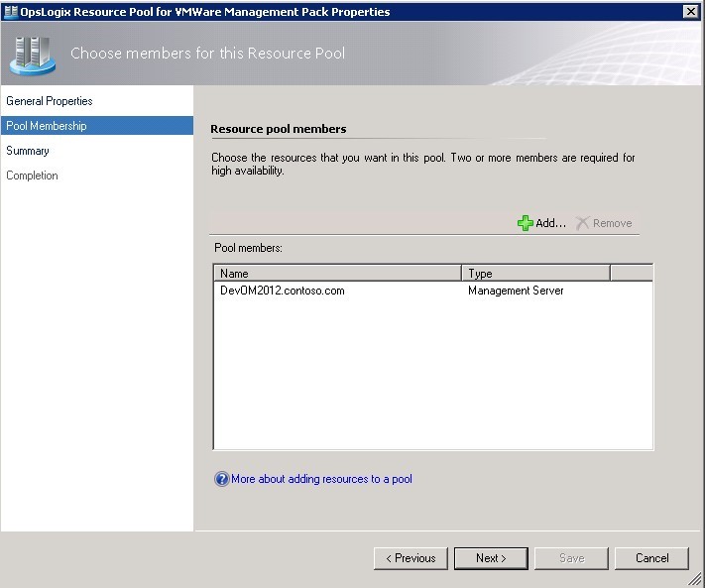This screenshot has height=588, width=705.
Task: Select the DevOM2012.contoso.com pool member
Action: click(x=283, y=292)
